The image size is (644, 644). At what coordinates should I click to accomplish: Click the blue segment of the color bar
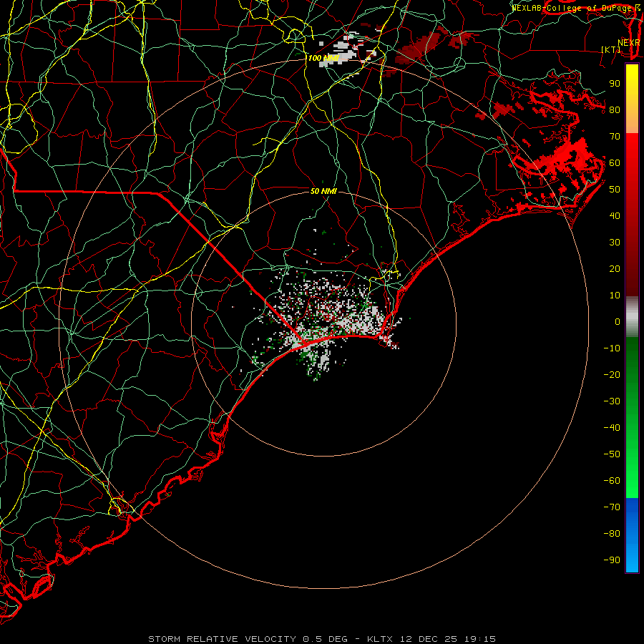(x=632, y=535)
